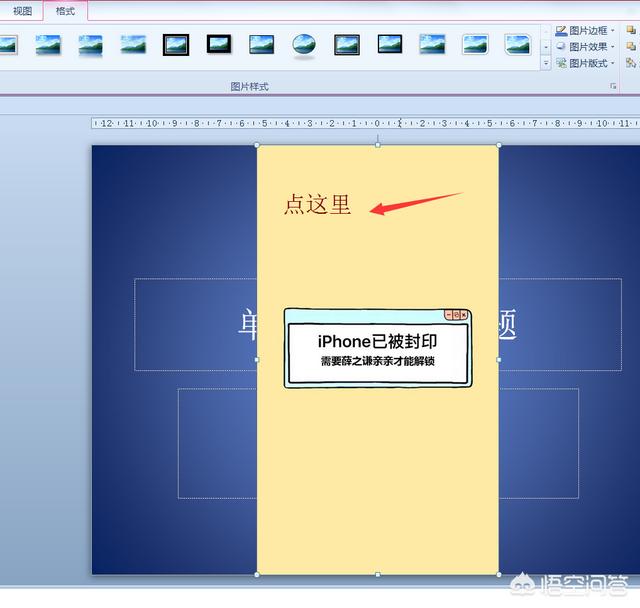
Task: Expand the full picture styles gallery
Action: tap(546, 63)
